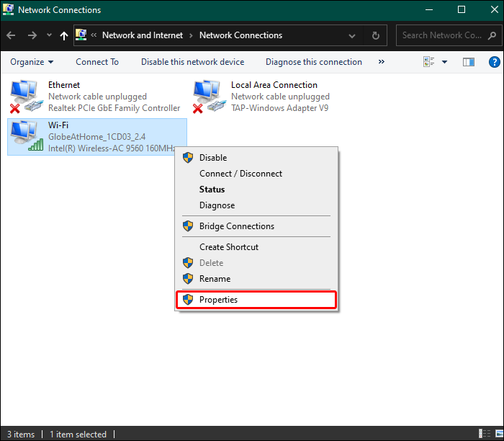
Task: Select the Ethernet adapter icon
Action: 27,97
